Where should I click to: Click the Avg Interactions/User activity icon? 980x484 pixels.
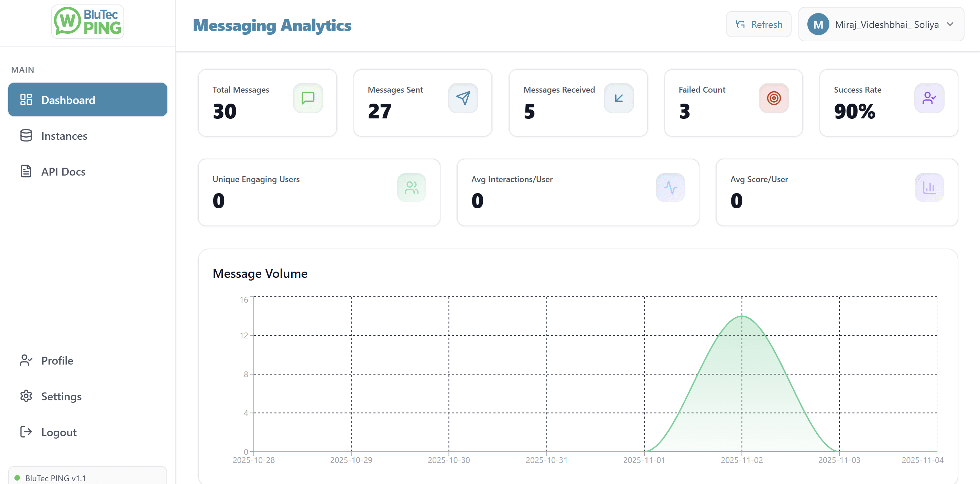coord(670,187)
